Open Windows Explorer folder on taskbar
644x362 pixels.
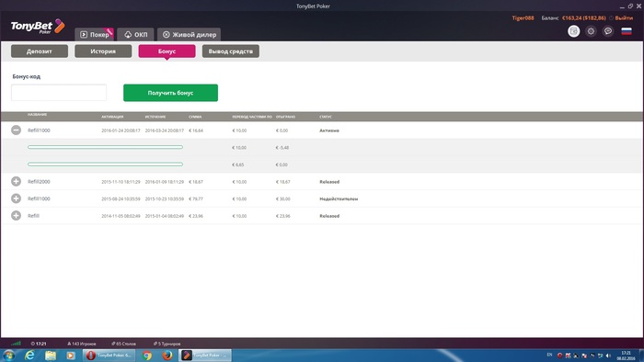coord(51,355)
